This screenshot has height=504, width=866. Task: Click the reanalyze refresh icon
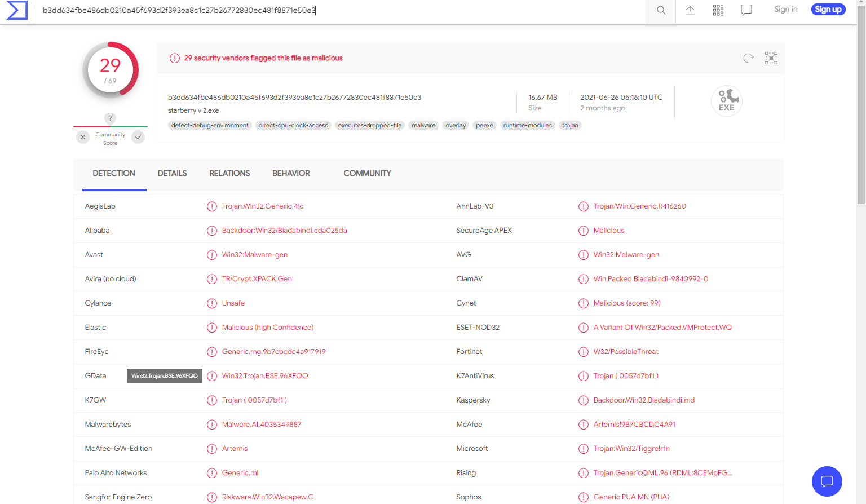tap(749, 58)
